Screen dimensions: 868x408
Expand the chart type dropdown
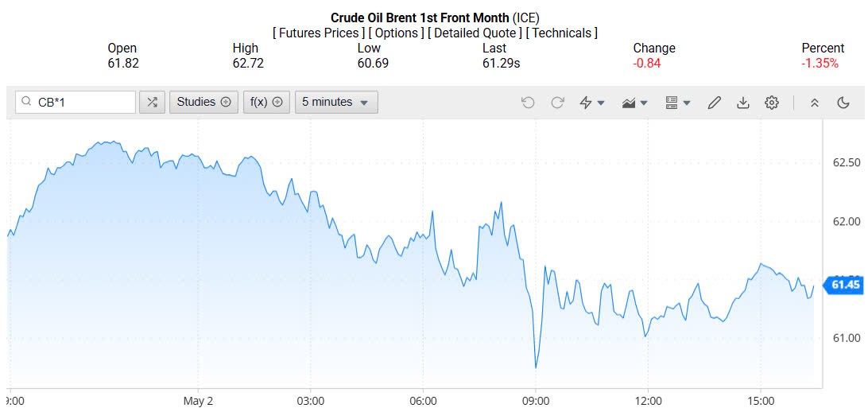pos(635,103)
